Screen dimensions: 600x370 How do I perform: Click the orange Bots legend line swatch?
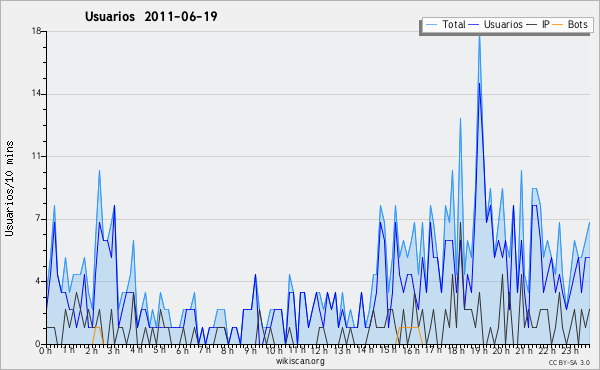[558, 25]
